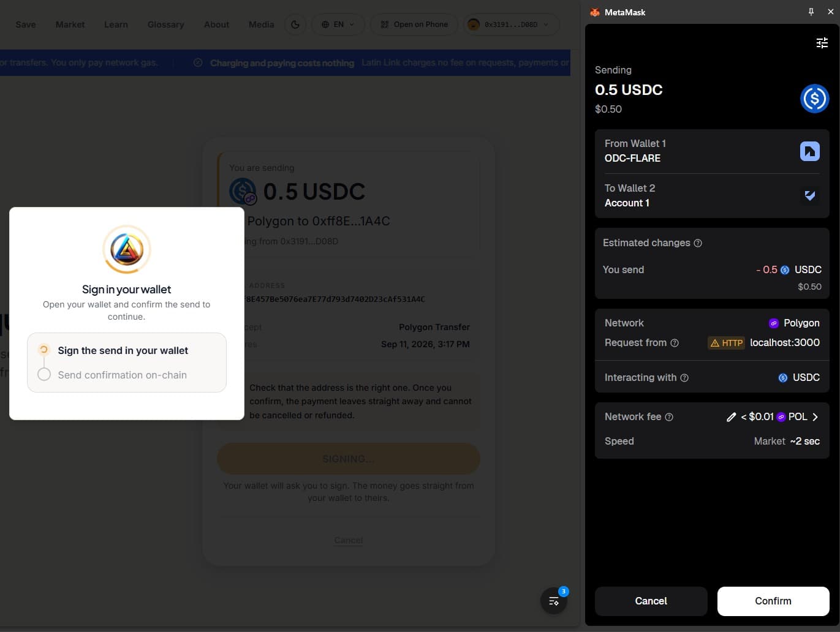
Task: Toggle dark mode with moon icon
Action: pyautogui.click(x=295, y=24)
